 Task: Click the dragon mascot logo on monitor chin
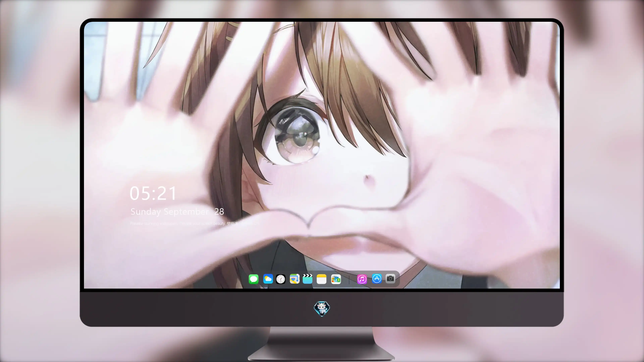(322, 309)
